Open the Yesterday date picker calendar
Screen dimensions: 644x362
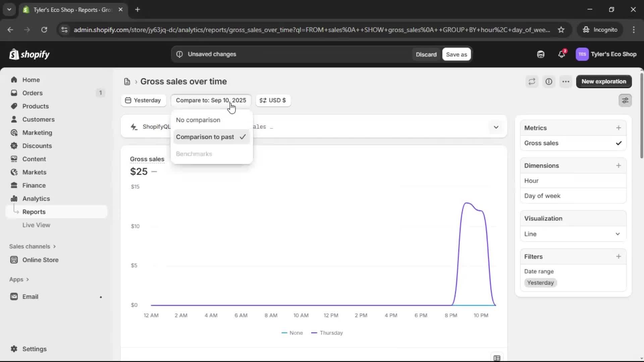pos(144,100)
